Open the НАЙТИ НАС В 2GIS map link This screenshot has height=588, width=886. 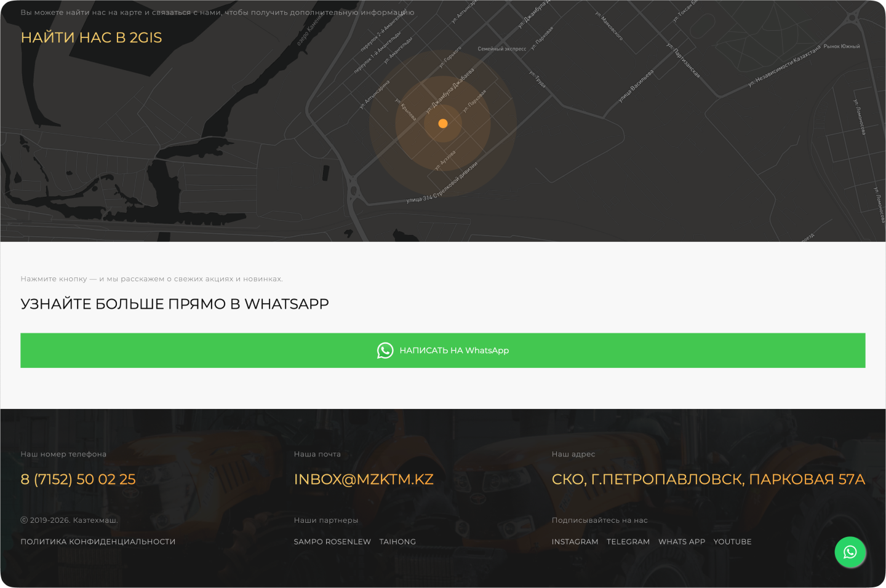click(x=92, y=38)
